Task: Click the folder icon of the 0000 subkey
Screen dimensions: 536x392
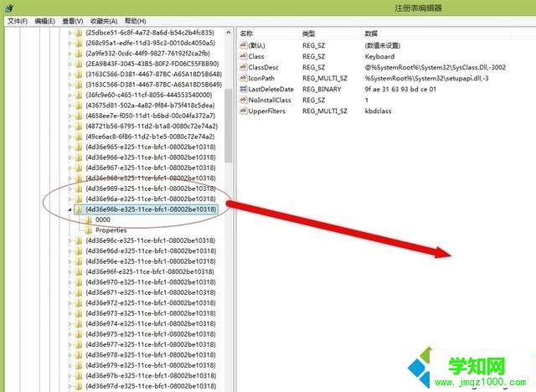Action: tap(89, 219)
